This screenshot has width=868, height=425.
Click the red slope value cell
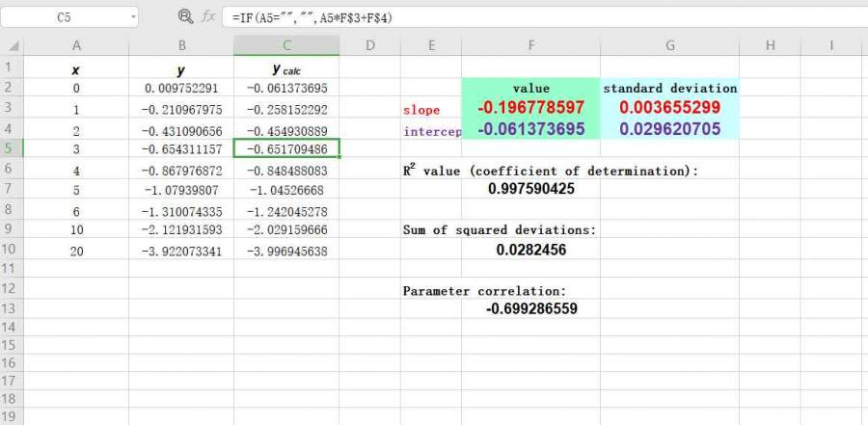click(530, 108)
